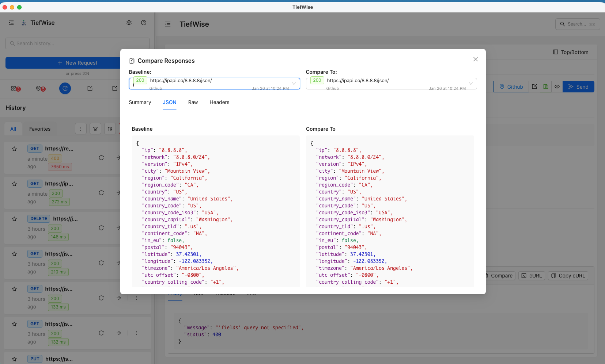Open the environments pin icon with badge 5
605x364 pixels.
click(x=41, y=88)
